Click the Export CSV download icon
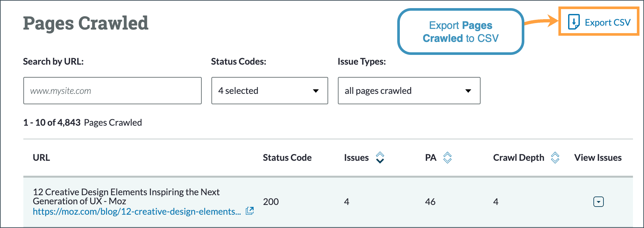This screenshot has height=228, width=644. (574, 22)
